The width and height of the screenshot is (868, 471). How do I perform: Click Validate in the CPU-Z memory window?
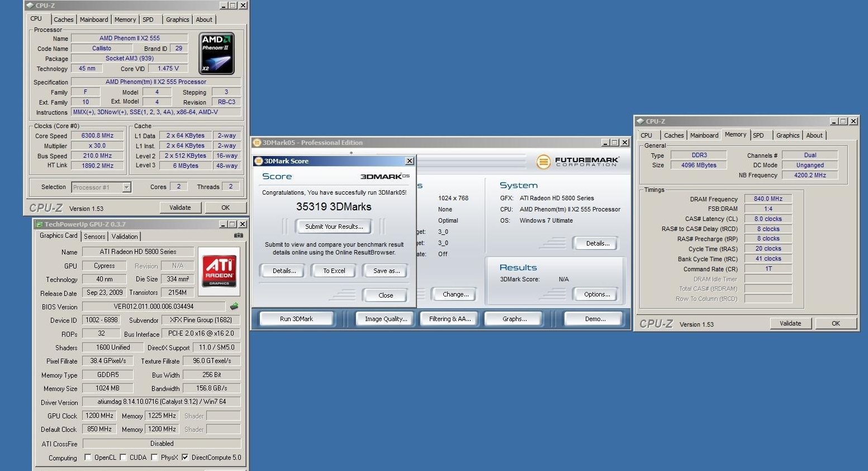pyautogui.click(x=790, y=323)
